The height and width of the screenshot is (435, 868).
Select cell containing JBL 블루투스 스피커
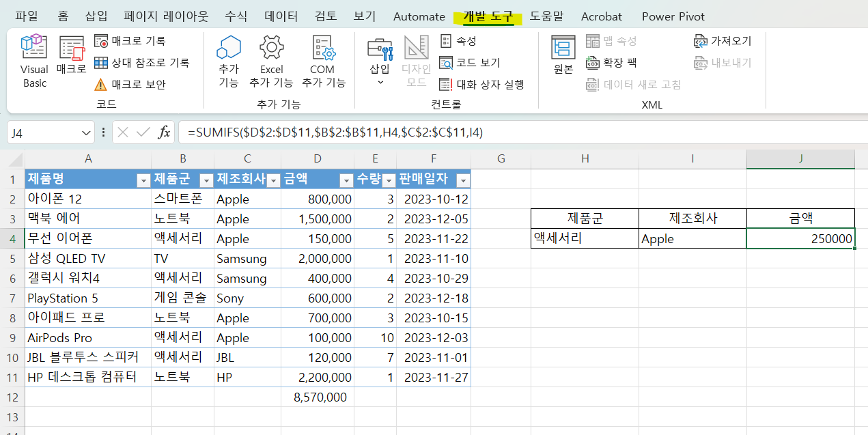88,357
